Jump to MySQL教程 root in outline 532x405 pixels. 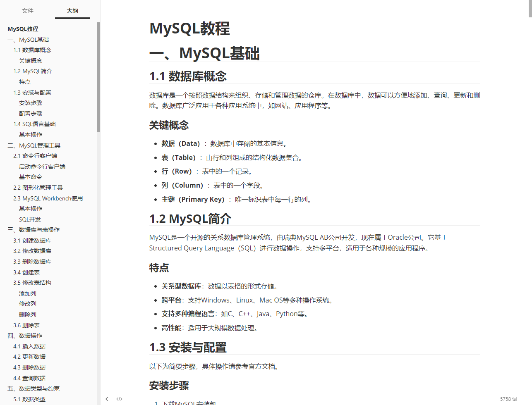coord(23,29)
